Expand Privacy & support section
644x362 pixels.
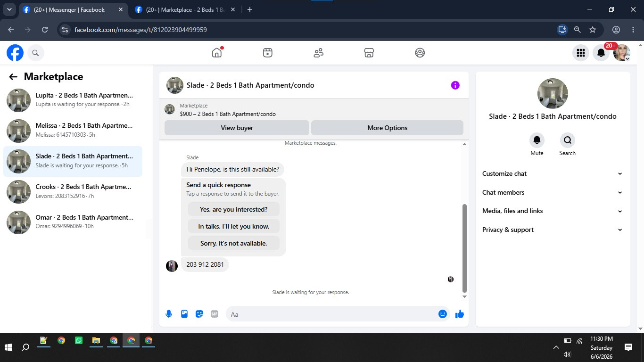(552, 230)
